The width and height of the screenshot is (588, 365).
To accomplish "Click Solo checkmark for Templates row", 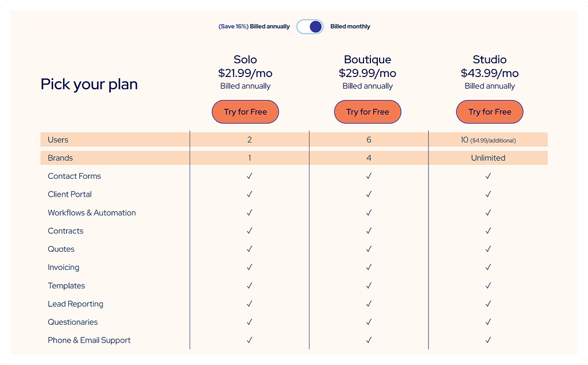I will point(249,286).
